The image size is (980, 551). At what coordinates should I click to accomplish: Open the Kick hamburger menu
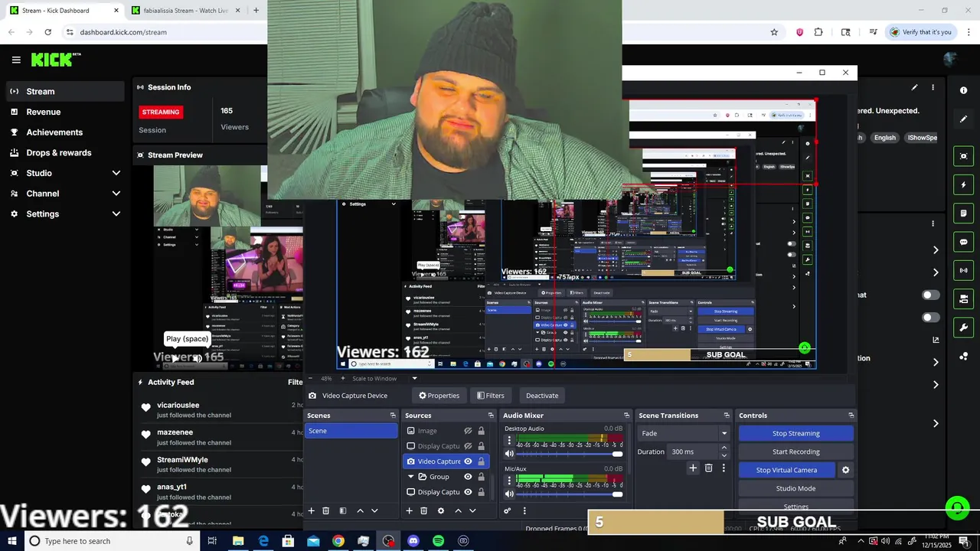16,60
